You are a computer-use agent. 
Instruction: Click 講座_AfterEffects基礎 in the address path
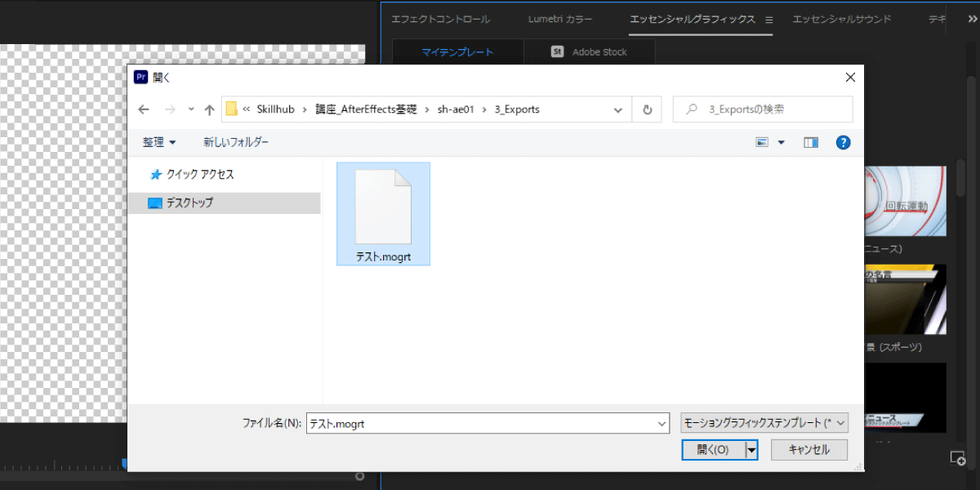(x=365, y=109)
